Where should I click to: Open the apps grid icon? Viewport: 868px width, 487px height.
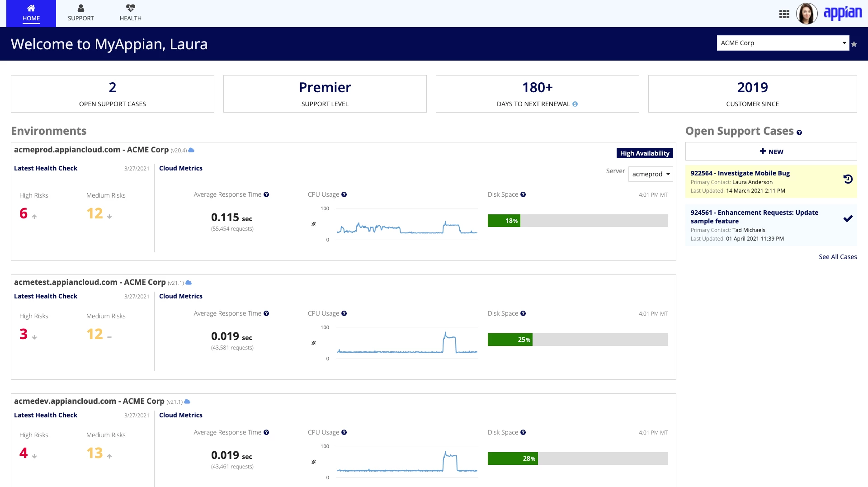click(784, 14)
